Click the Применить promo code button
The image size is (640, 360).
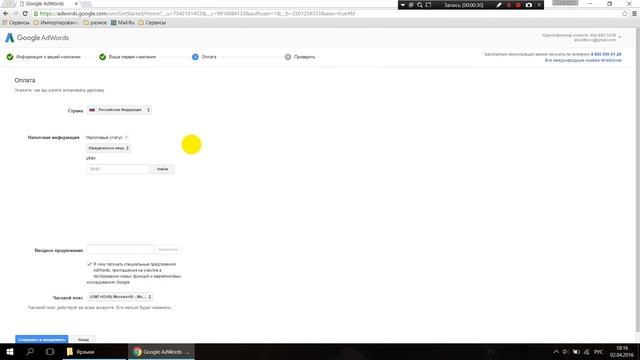point(168,249)
